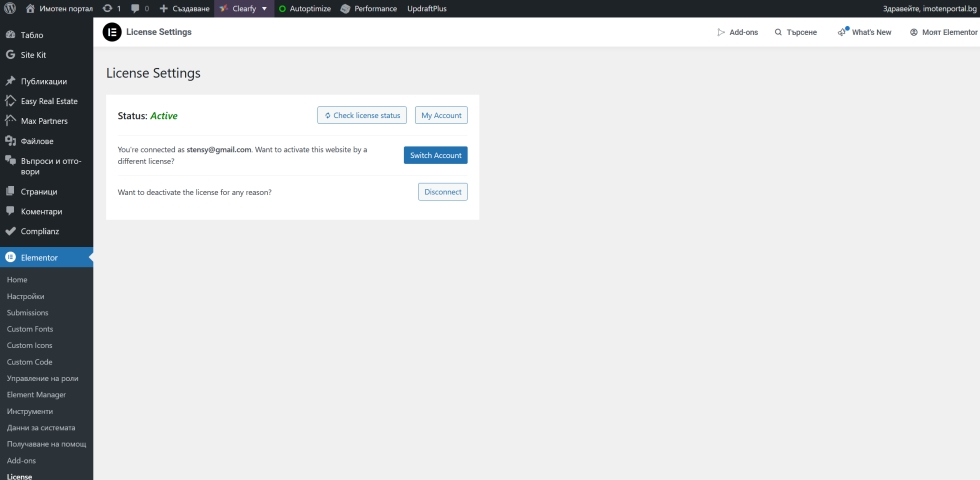Click Търсене search in Elementor top bar
Viewport: 980px width, 480px height.
(x=796, y=32)
